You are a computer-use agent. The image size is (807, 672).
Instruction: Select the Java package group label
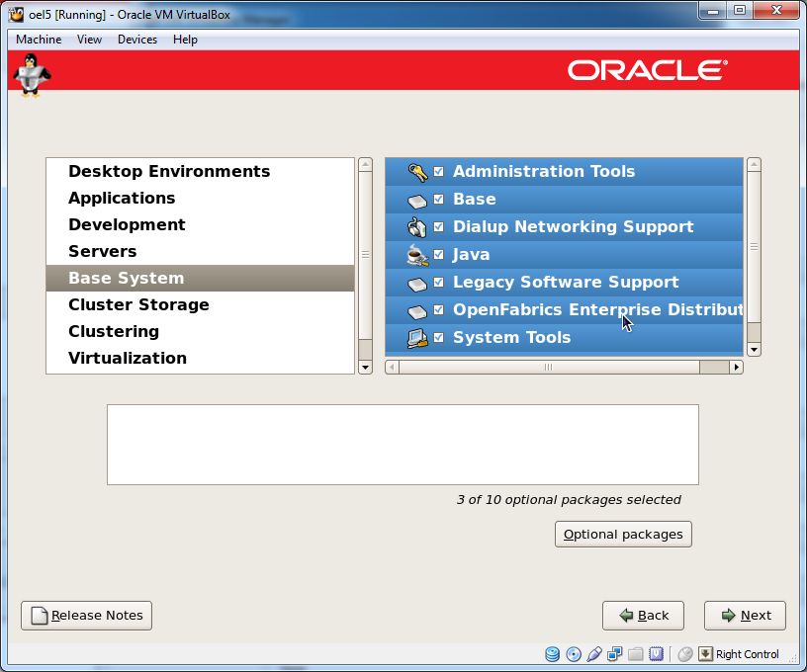coord(472,255)
